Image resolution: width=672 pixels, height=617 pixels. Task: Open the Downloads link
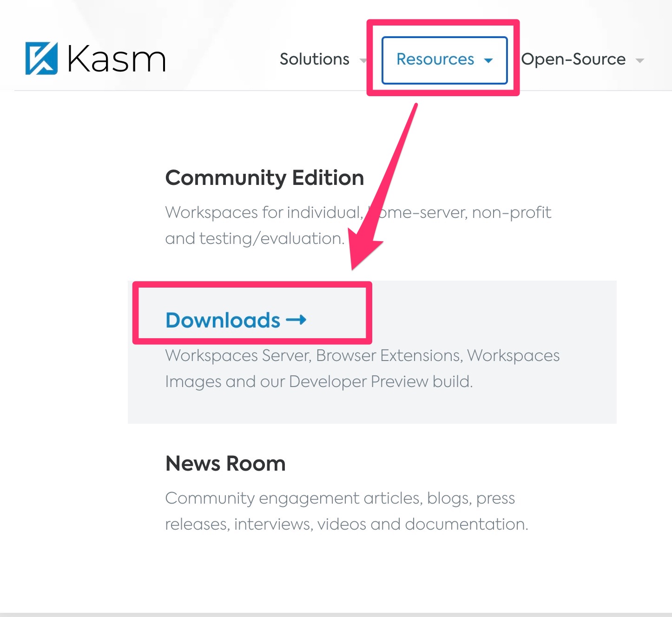tap(222, 320)
